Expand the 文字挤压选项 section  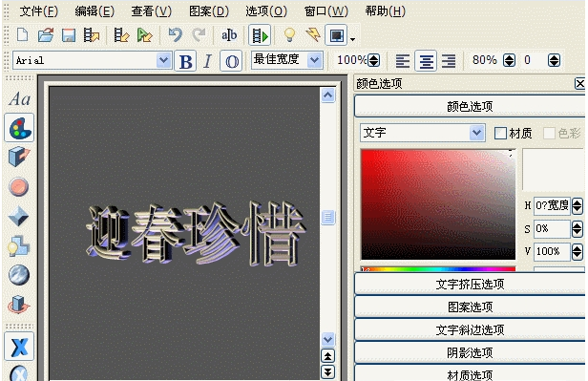[x=470, y=285]
